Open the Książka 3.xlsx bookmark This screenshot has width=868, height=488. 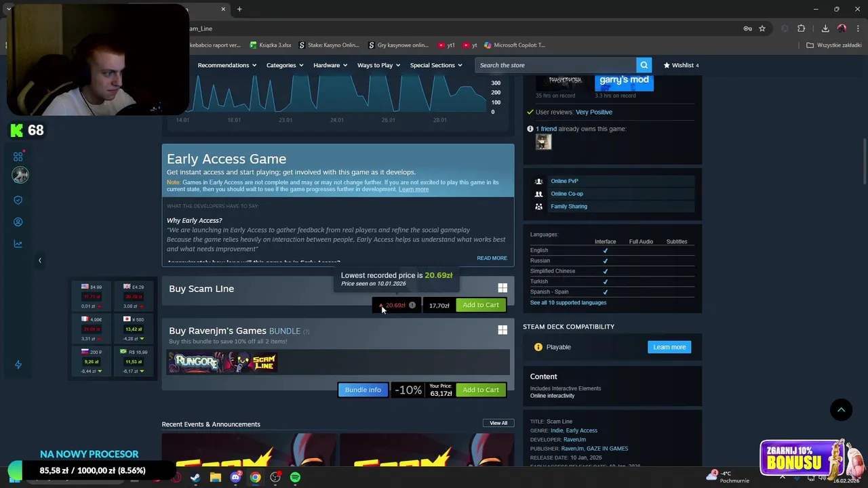tap(270, 45)
